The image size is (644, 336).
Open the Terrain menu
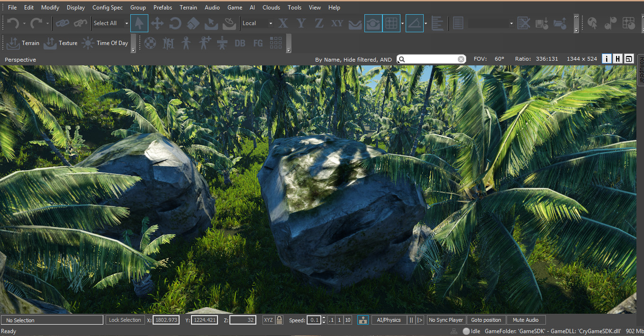tap(188, 7)
